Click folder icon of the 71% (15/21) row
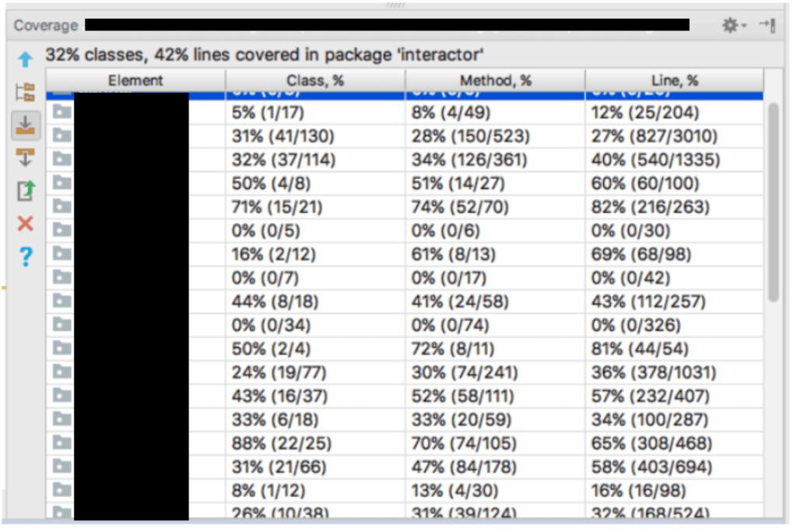The height and width of the screenshot is (532, 797). (x=62, y=207)
